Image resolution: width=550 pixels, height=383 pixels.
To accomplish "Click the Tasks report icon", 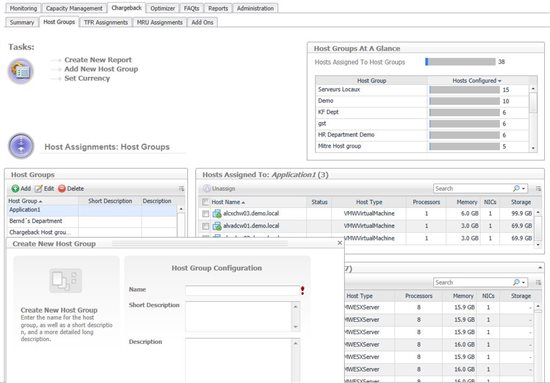I will point(21,71).
